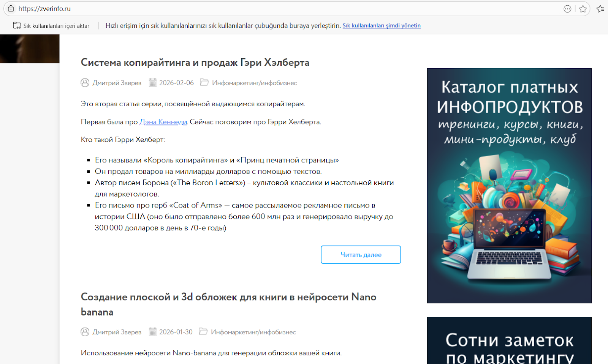Open Инфомаркетинг/инфобизнес category of Хэлберта article

(255, 83)
